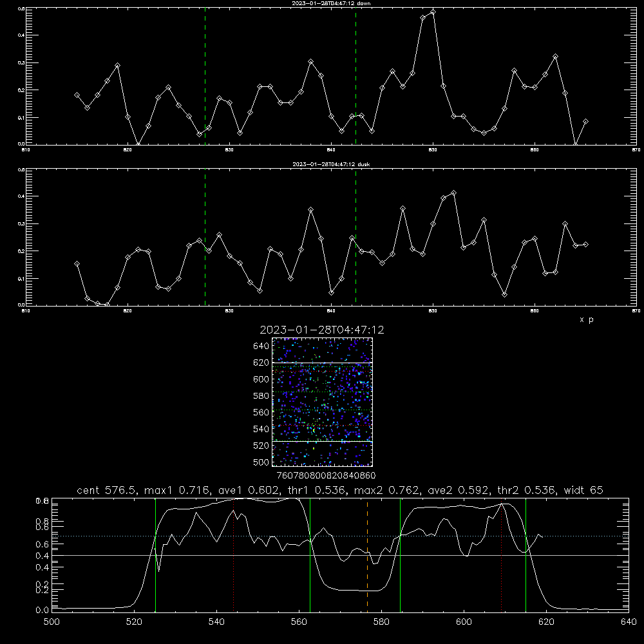The image size is (644, 644).
Task: Click the 'ave1 0.602' value
Action: [x=249, y=490]
